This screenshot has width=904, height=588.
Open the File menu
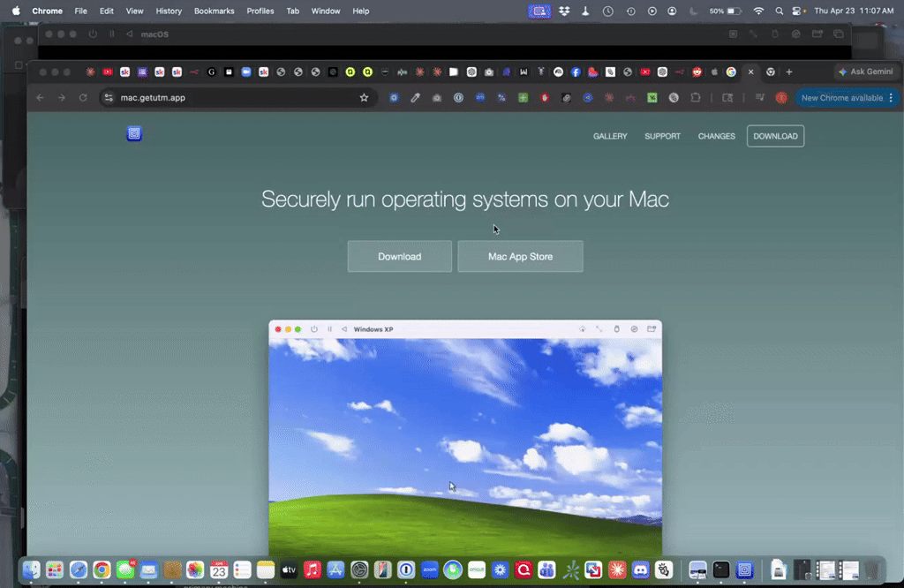pos(80,11)
